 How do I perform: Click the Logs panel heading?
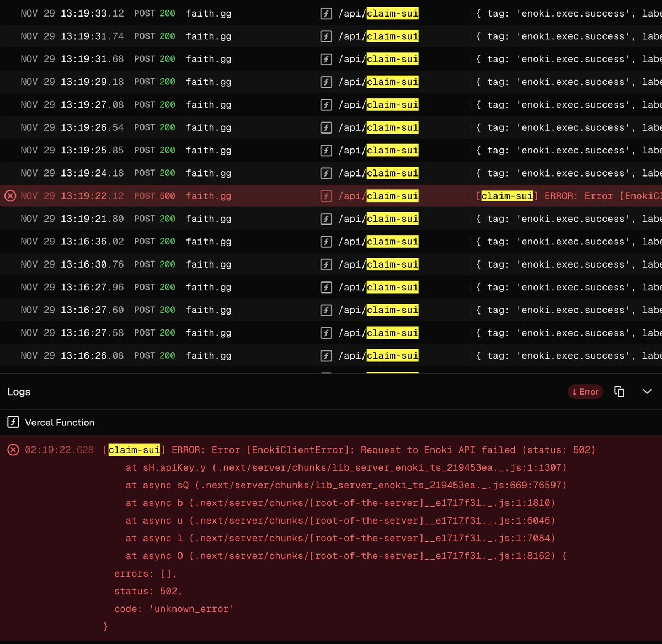[x=19, y=392]
